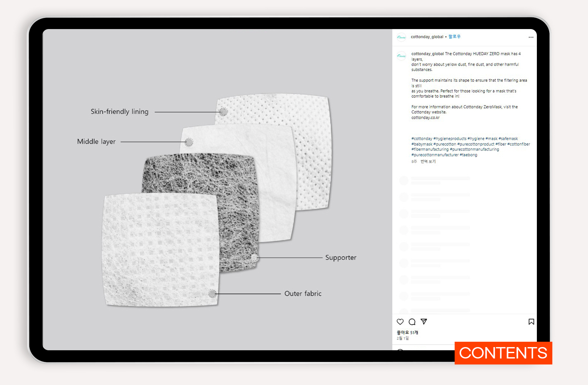Image resolution: width=588 pixels, height=385 pixels.
Task: Click the cottonday.co.kr website text
Action: pyautogui.click(x=425, y=117)
